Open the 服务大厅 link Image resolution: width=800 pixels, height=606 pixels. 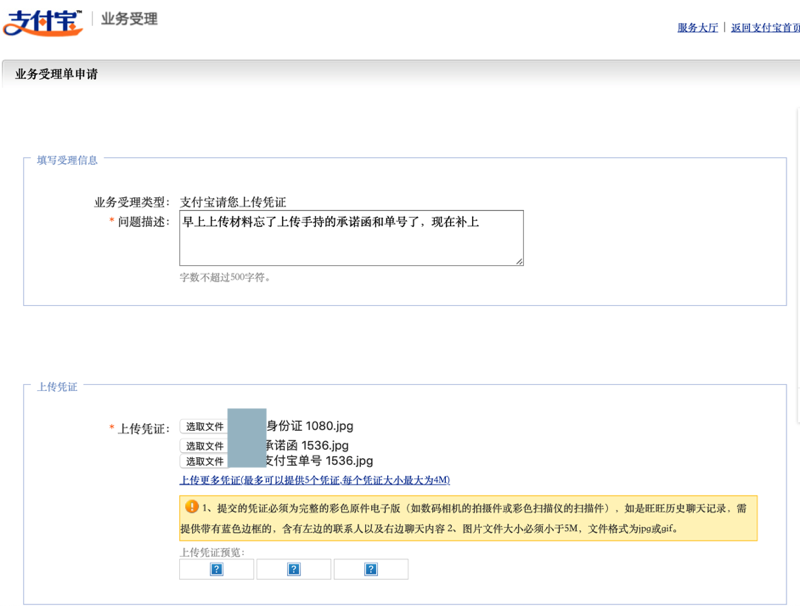pos(697,28)
